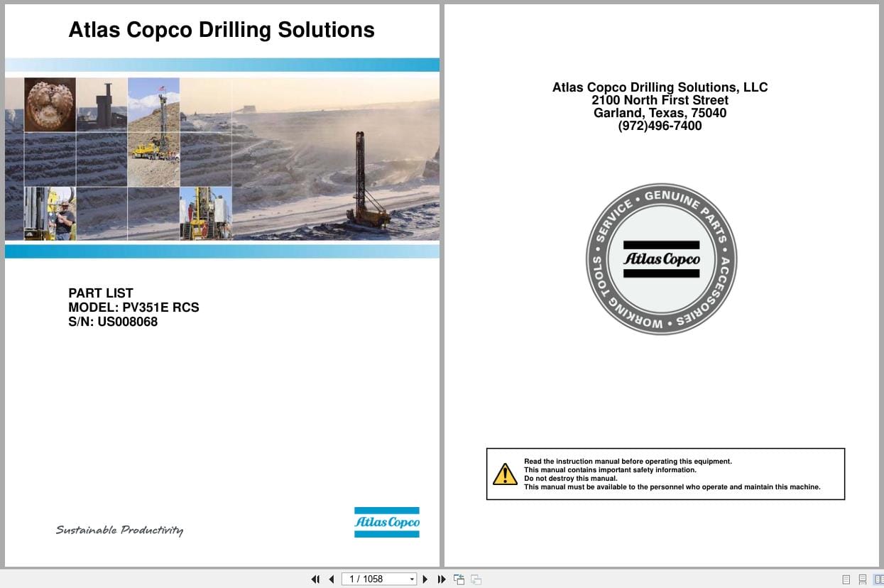This screenshot has height=588, width=884.
Task: Click the Sustainable Productivity slogan
Action: pos(119,530)
